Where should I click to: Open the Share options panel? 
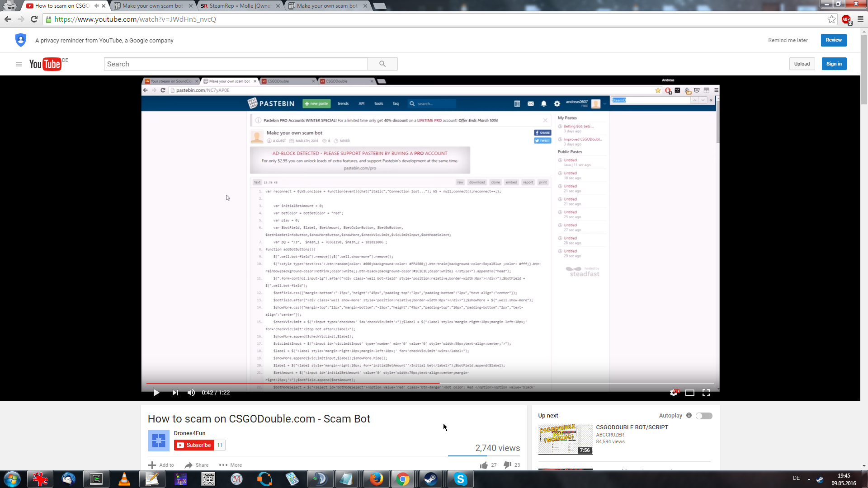(197, 465)
